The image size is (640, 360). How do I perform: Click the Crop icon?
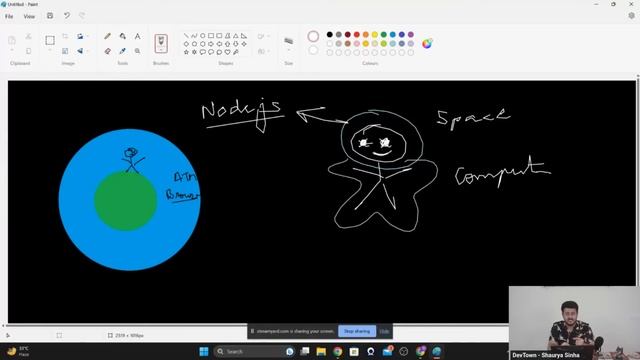(65, 36)
